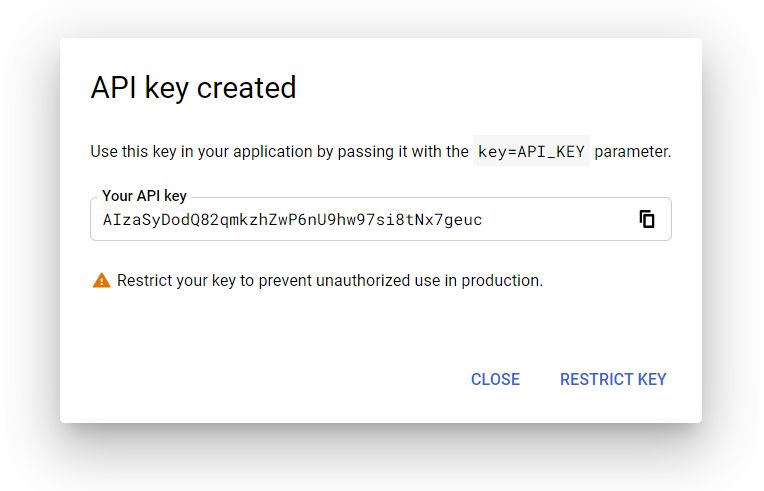Select the key=API_KEY code snippet

[531, 152]
